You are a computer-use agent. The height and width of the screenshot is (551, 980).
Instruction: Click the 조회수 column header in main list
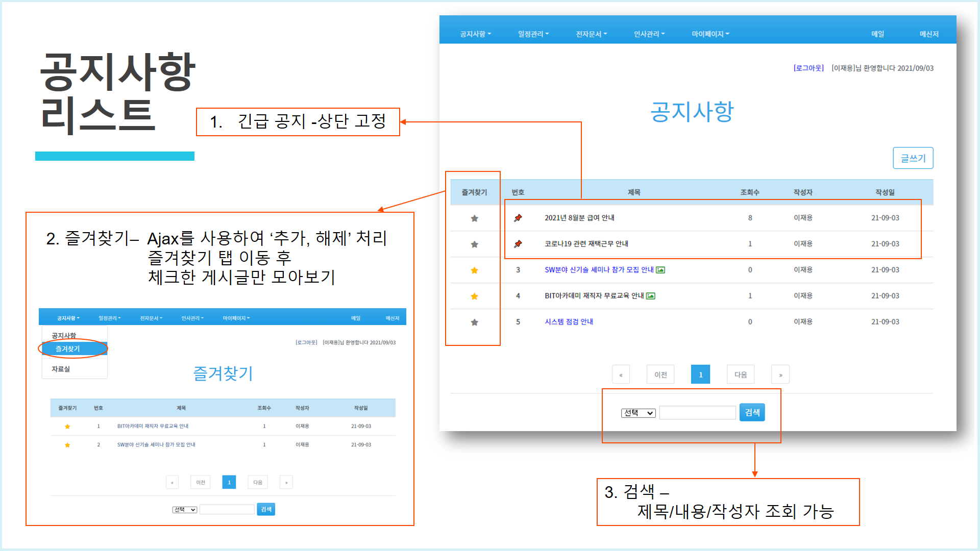(x=750, y=192)
